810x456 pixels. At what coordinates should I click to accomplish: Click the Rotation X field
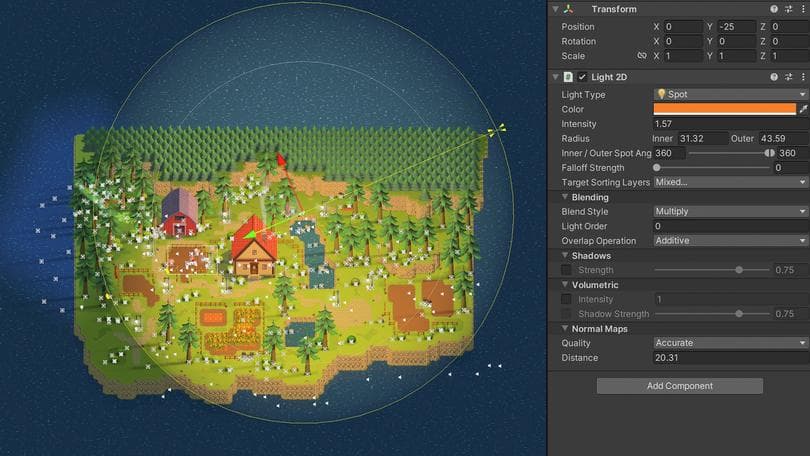pyautogui.click(x=683, y=41)
